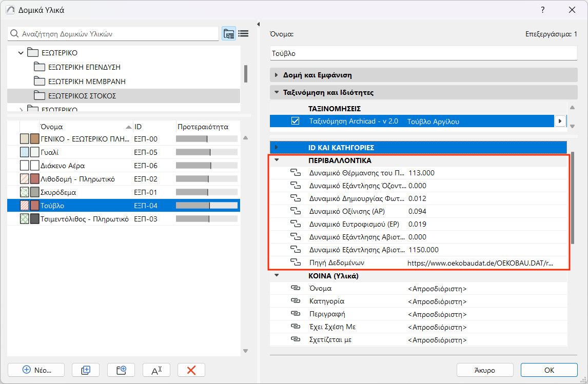Expand the ID ΚΑΙ ΚΑΤΗΓΟΡΙΕΣ group
The image size is (588, 384).
click(x=277, y=147)
